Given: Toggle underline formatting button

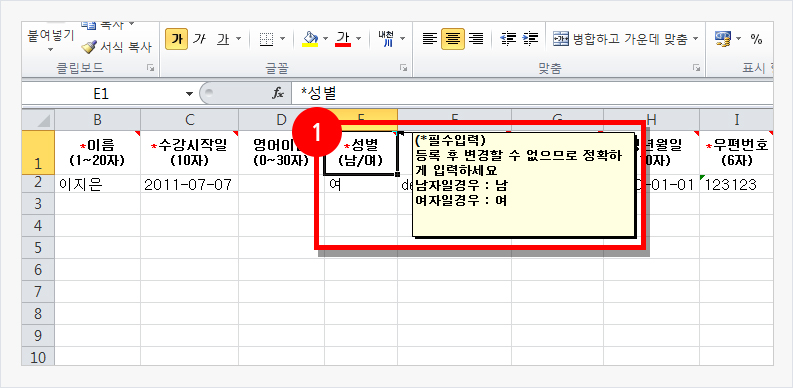Looking at the screenshot, I should tap(223, 39).
